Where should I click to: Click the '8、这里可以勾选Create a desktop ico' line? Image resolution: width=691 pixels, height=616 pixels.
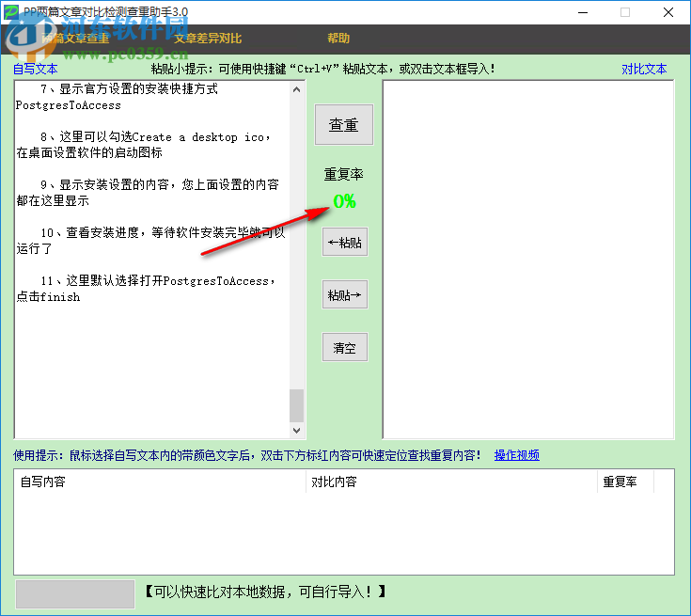coord(155,136)
